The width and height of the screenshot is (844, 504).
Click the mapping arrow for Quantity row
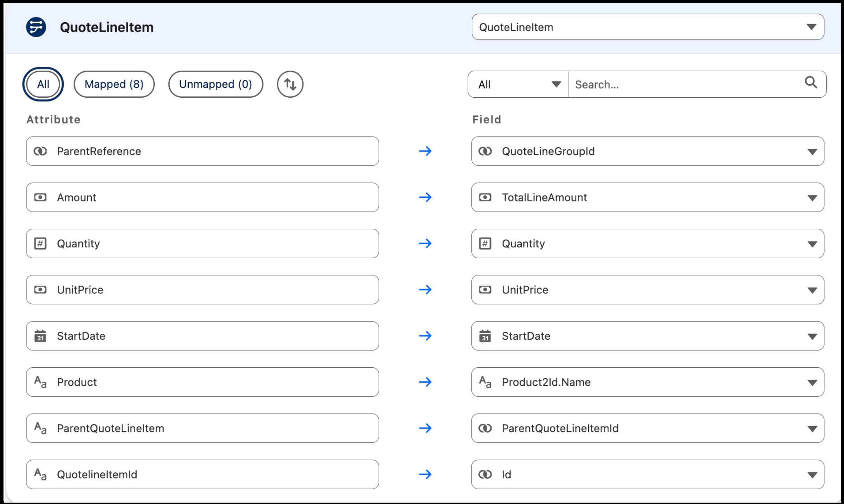425,243
